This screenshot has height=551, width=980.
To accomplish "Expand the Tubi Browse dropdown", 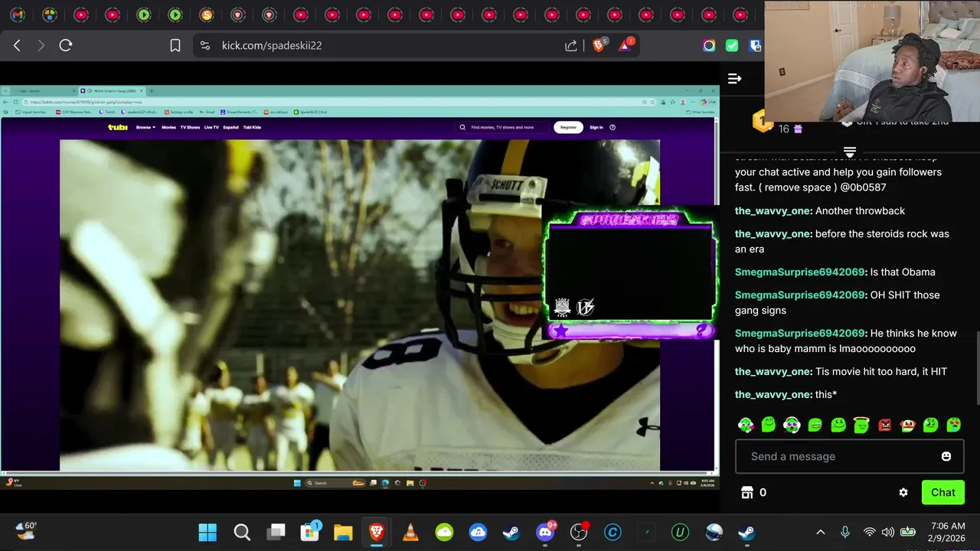I will (x=145, y=127).
